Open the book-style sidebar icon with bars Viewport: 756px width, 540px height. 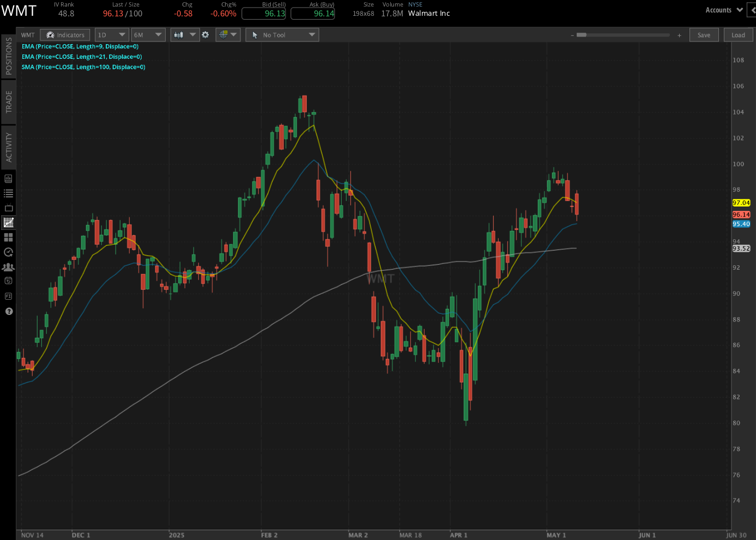click(8, 179)
